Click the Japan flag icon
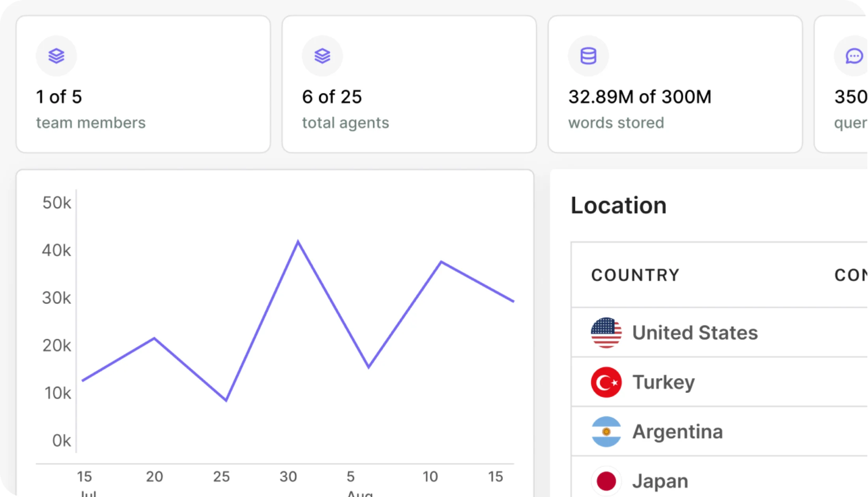The height and width of the screenshot is (497, 868). [x=606, y=481]
